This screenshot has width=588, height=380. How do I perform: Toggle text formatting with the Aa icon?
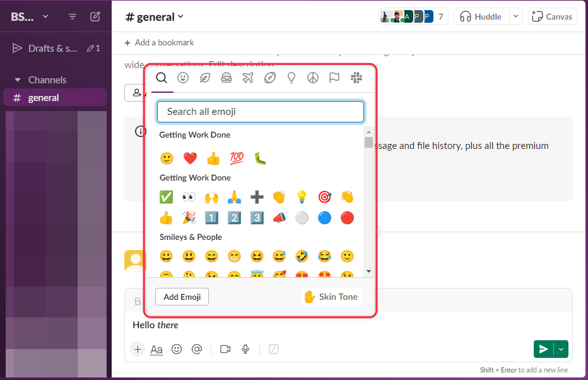156,349
